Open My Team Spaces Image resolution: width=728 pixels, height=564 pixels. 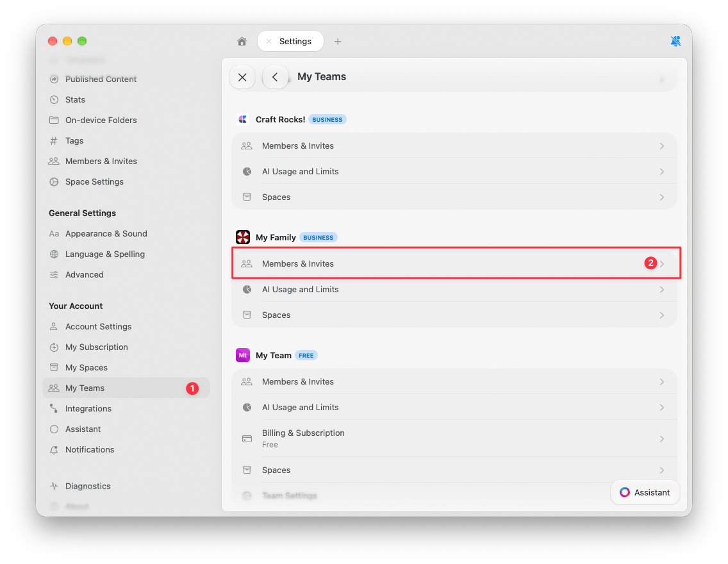tap(454, 470)
